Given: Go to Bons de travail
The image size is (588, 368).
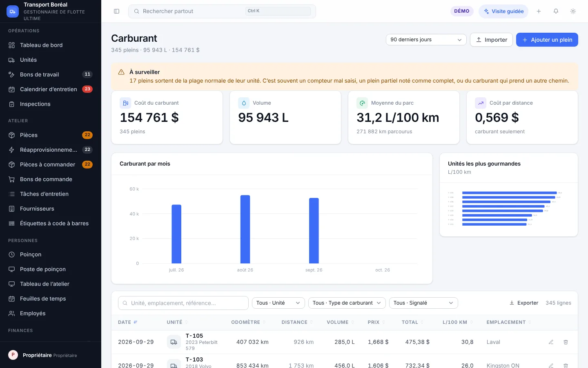Looking at the screenshot, I should [51, 74].
